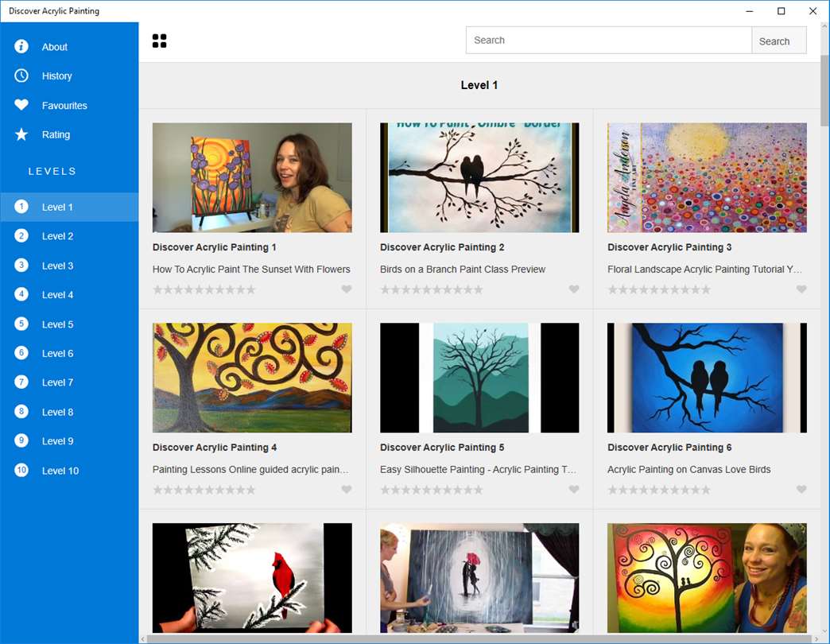This screenshot has width=830, height=644.
Task: Click the number 1 circle icon
Action: pyautogui.click(x=21, y=207)
